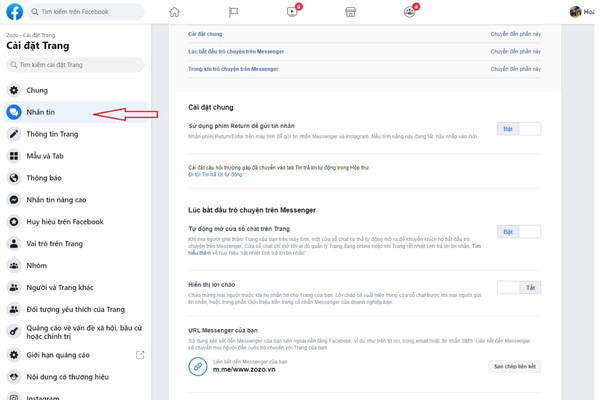Viewport: 600px width, 400px height.
Task: Click the Tìm kiếm trên Facebook search box
Action: click(x=85, y=12)
